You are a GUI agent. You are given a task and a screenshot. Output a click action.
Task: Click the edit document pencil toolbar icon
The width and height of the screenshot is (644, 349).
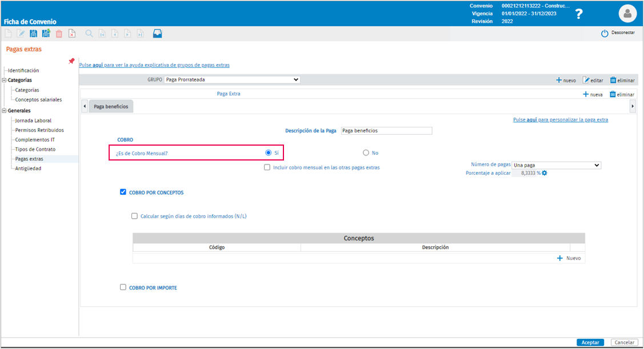coord(21,34)
